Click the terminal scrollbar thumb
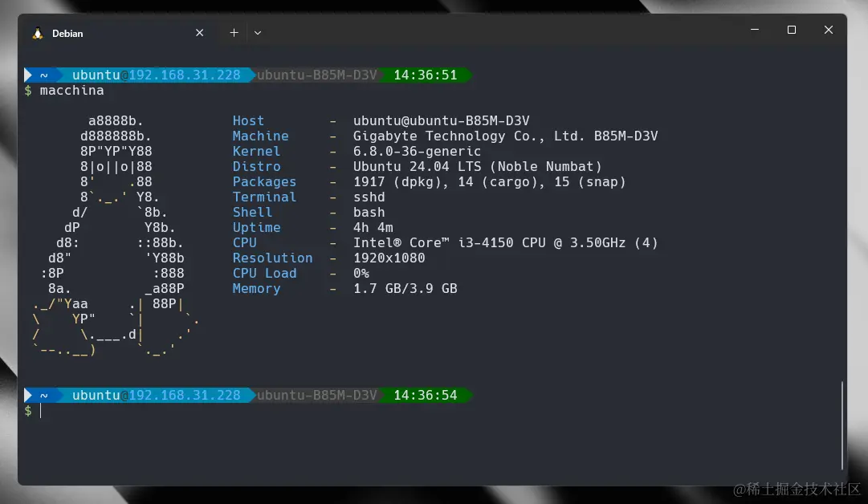This screenshot has width=868, height=504. click(x=842, y=425)
